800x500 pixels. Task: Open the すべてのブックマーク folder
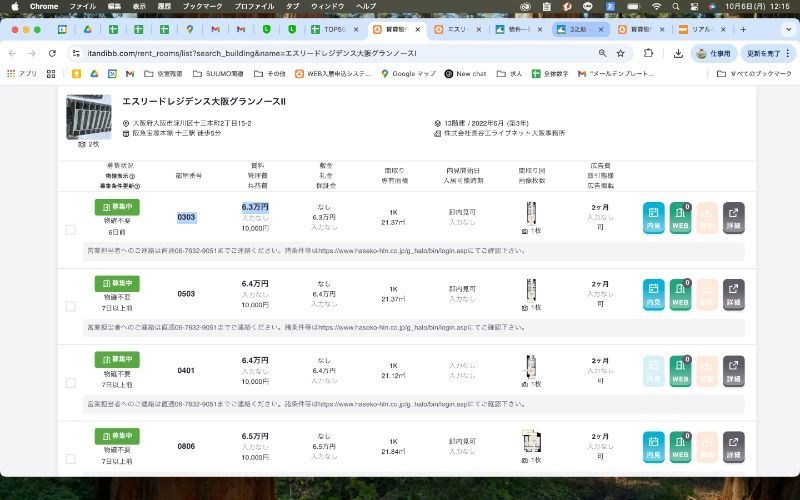pyautogui.click(x=754, y=74)
